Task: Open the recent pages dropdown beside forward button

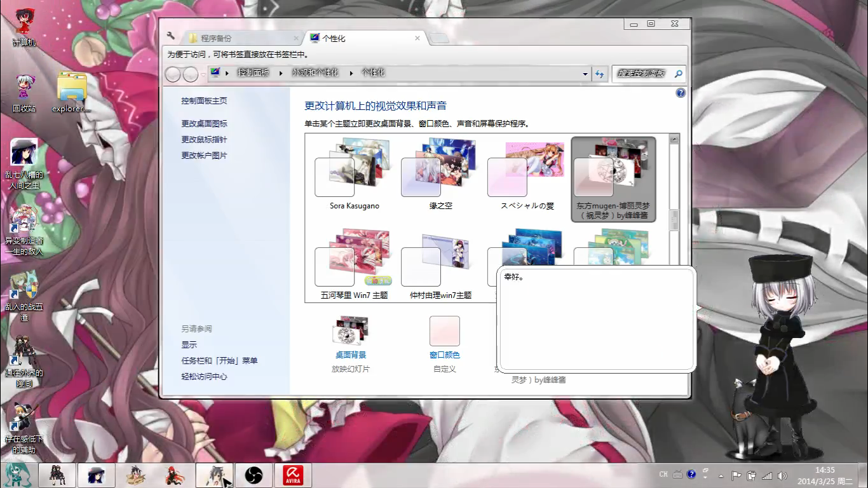Action: tap(203, 74)
